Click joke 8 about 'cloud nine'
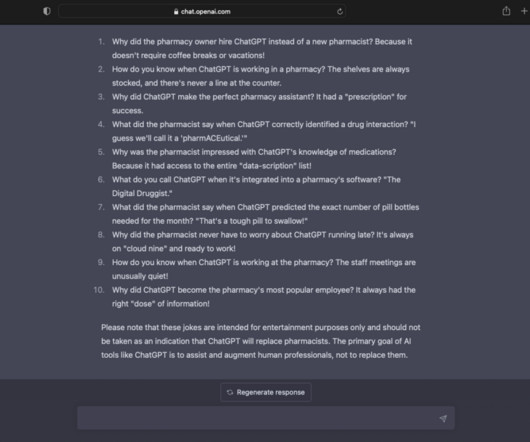 pos(263,242)
